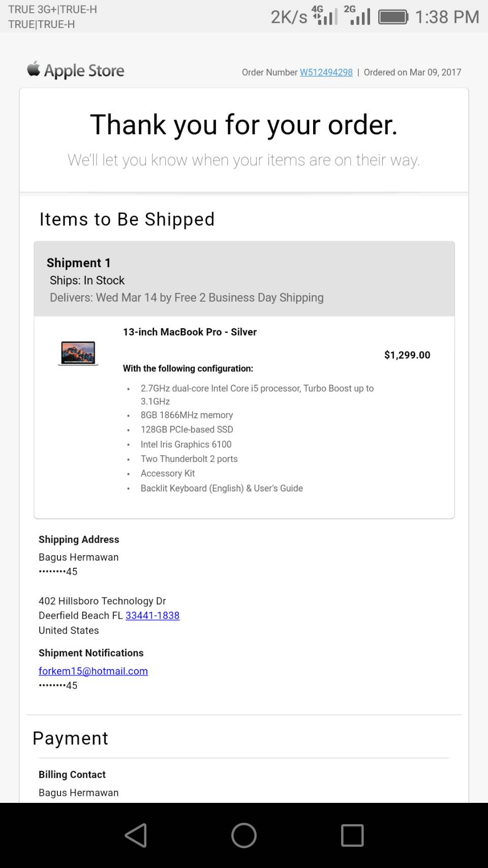488x868 pixels.
Task: Tap the Apple Store title text
Action: click(x=84, y=70)
